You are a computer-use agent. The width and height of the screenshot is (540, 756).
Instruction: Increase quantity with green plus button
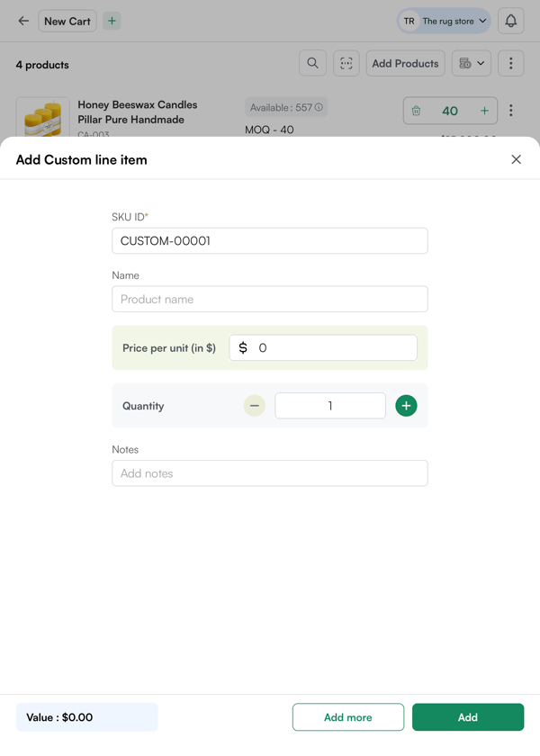(x=406, y=406)
